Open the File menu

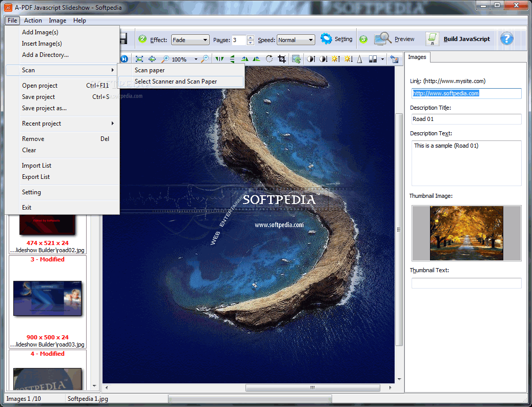(x=12, y=21)
